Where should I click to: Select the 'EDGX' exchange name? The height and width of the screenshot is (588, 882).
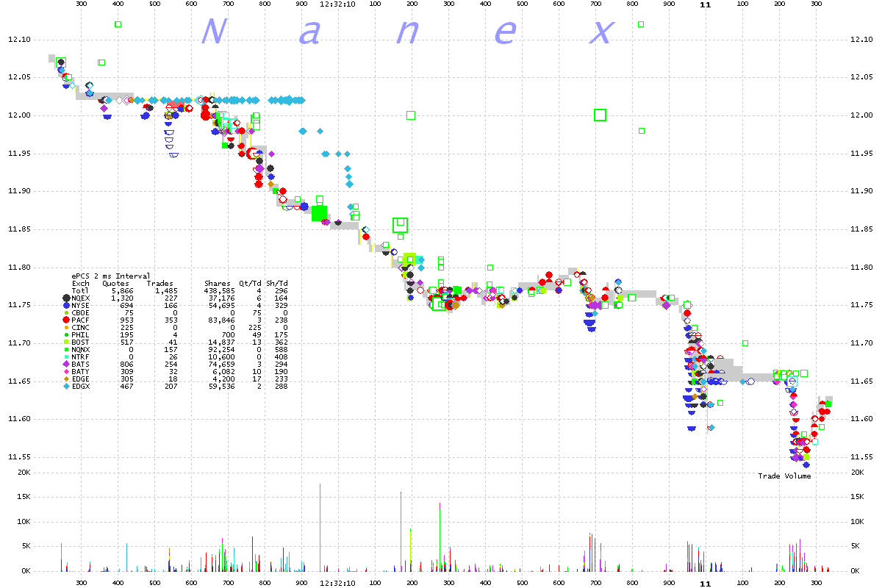click(80, 386)
